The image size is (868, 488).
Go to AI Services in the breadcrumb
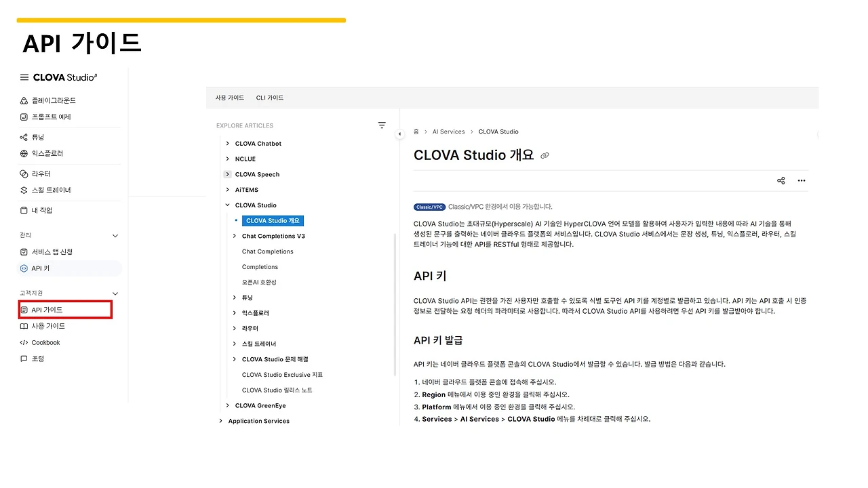[x=449, y=131]
